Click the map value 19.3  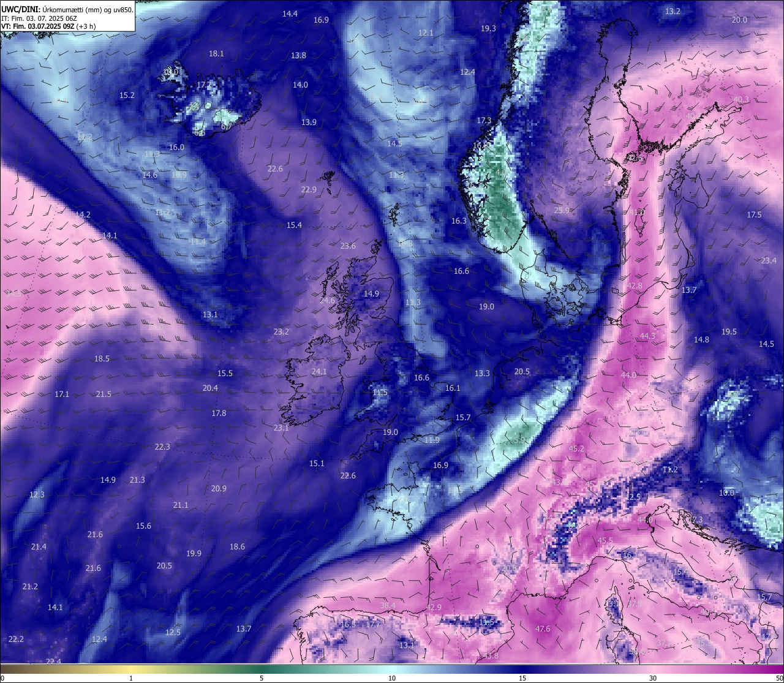(x=488, y=28)
